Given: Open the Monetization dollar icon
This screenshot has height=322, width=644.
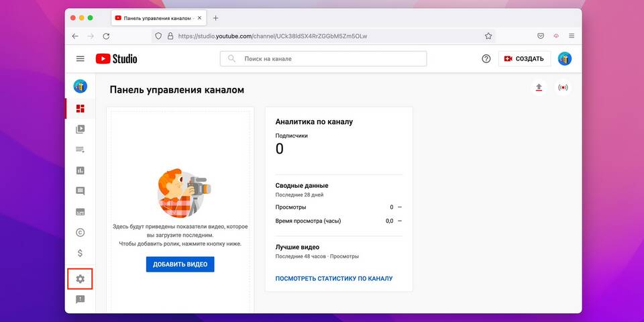Looking at the screenshot, I should click(x=80, y=253).
